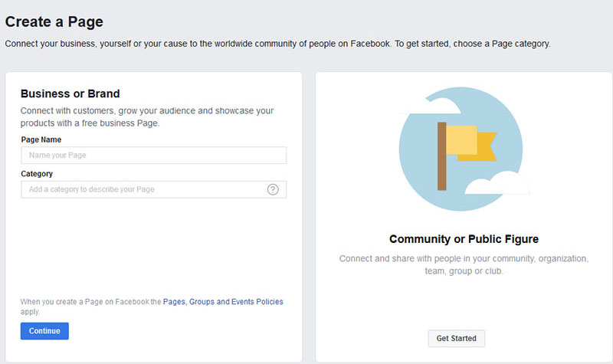Screen dimensions: 613x364
Task: Select the 'Business or Brand' heading
Action: click(x=70, y=93)
